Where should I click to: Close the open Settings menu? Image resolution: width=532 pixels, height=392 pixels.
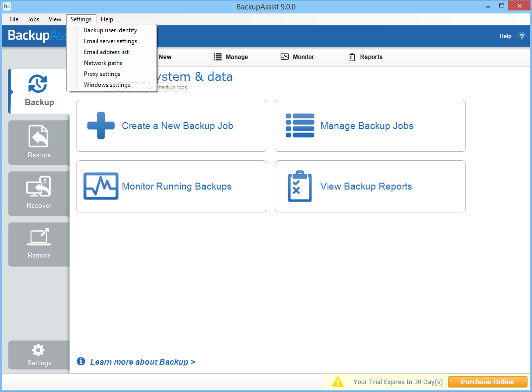pyautogui.click(x=81, y=19)
